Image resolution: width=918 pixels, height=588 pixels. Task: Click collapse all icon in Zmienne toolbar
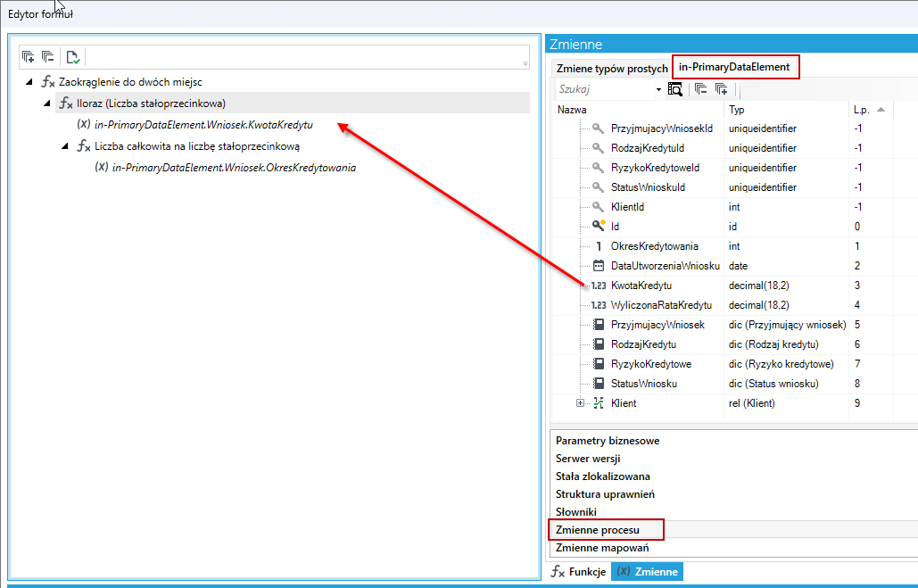701,89
